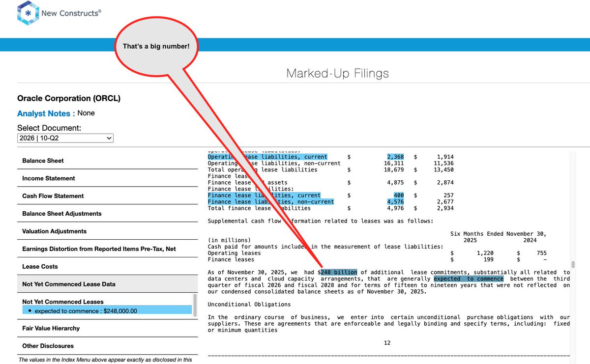Select Valuation Adjustments menu item
This screenshot has width=590, height=364.
[54, 231]
